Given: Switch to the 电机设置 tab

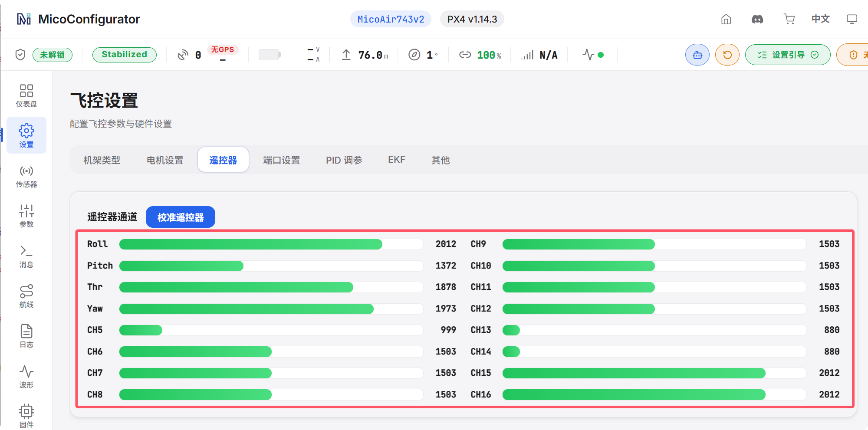Looking at the screenshot, I should (165, 160).
